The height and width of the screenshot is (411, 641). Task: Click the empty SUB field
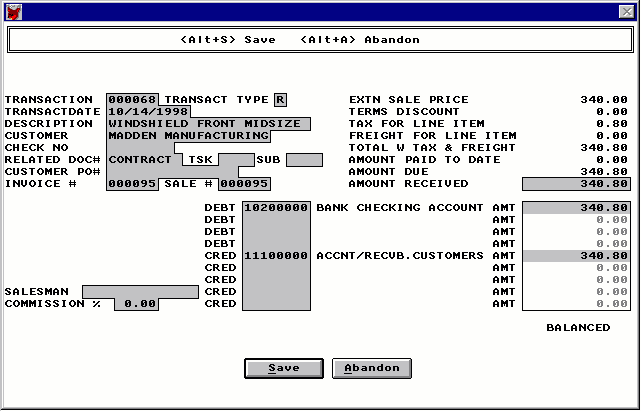coord(305,160)
